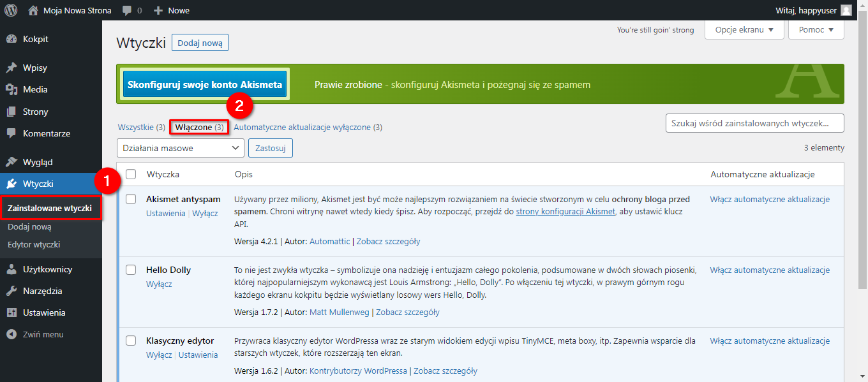Viewport: 868px width, 382px height.
Task: Click the Zwiń menu collapse arrow icon
Action: (x=11, y=334)
